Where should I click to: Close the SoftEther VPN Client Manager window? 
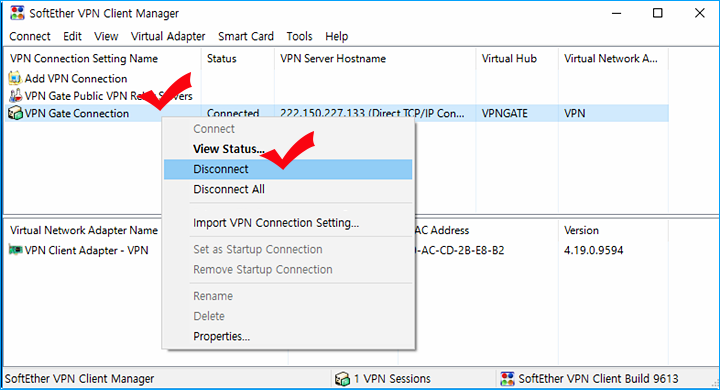click(x=699, y=13)
